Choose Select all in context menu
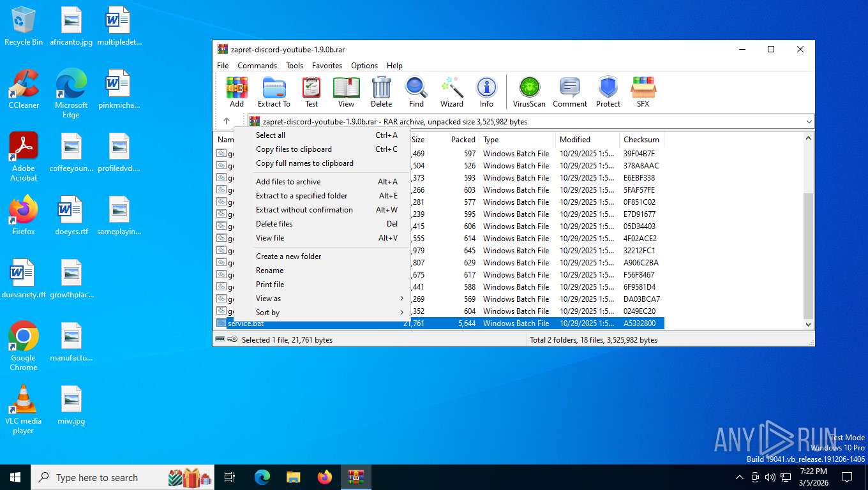Viewport: 868px width, 490px height. point(322,135)
